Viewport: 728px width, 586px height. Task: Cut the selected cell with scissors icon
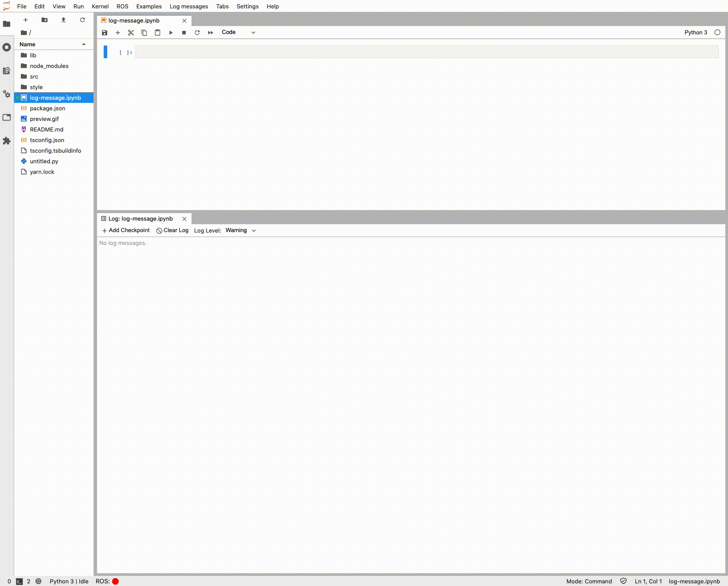[x=131, y=33]
